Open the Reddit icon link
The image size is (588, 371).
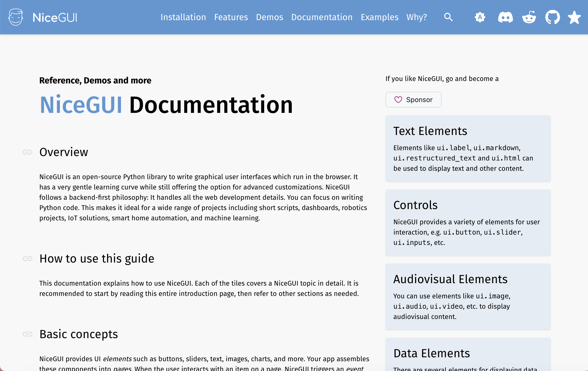529,17
